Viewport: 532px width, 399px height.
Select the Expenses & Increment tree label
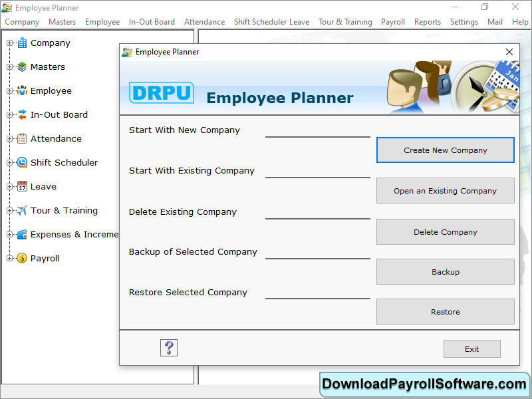point(74,235)
